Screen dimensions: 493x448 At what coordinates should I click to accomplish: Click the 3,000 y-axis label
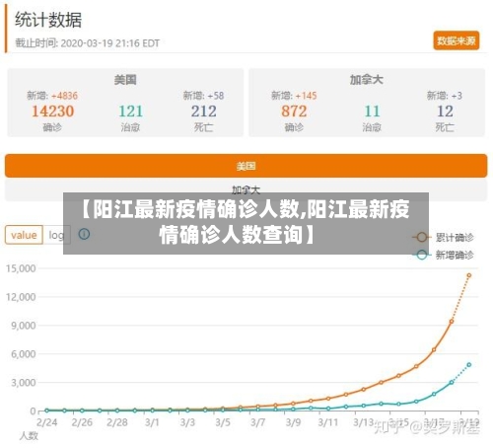point(24,383)
